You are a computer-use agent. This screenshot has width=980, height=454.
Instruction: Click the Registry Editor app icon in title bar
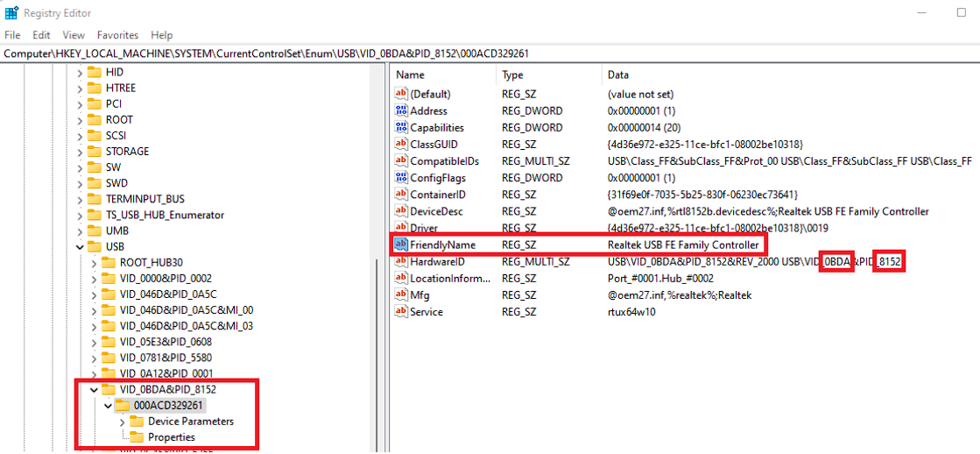[11, 13]
